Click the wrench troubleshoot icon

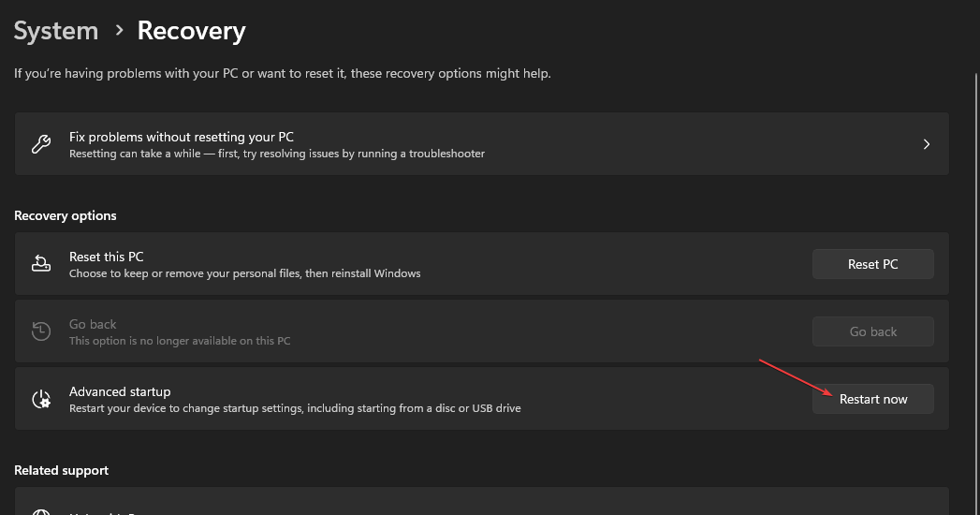41,144
